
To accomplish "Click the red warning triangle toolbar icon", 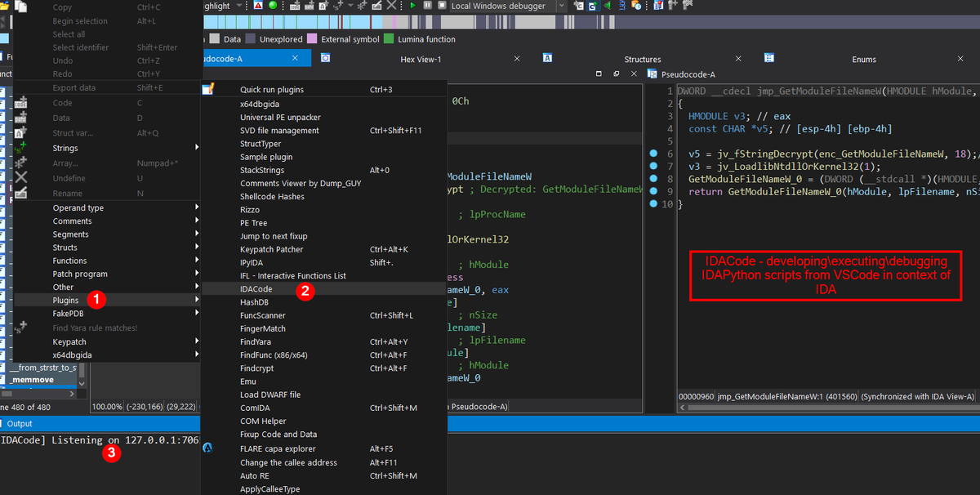I will click(x=258, y=7).
